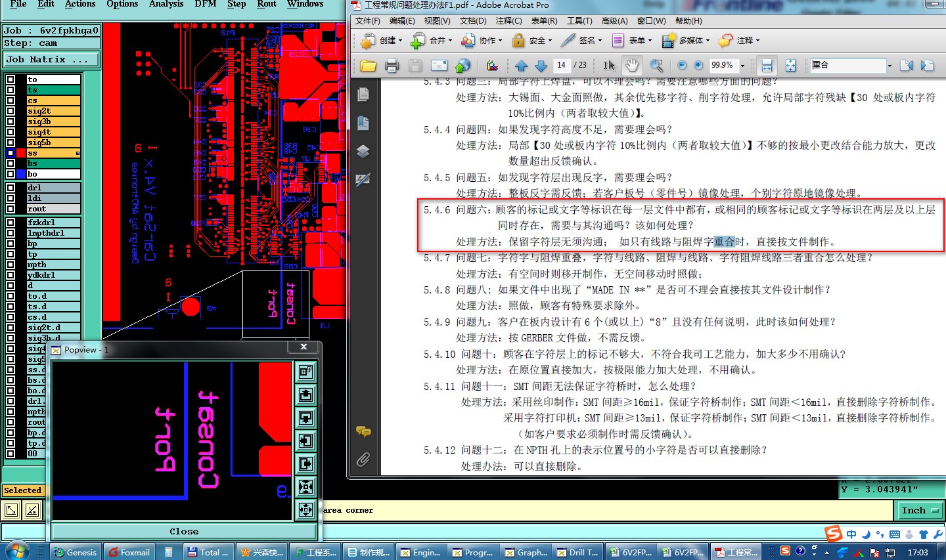Click the 99.9% zoom value field
The height and width of the screenshot is (560, 946).
(x=723, y=65)
